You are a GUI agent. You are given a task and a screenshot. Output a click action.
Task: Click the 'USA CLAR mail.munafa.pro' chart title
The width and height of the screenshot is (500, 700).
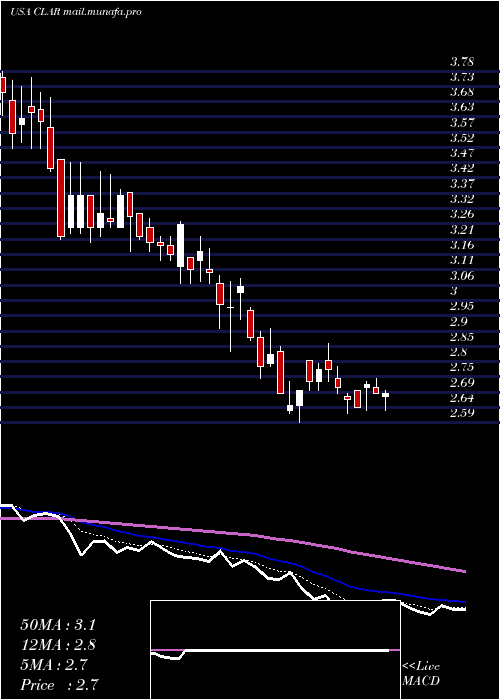76,12
